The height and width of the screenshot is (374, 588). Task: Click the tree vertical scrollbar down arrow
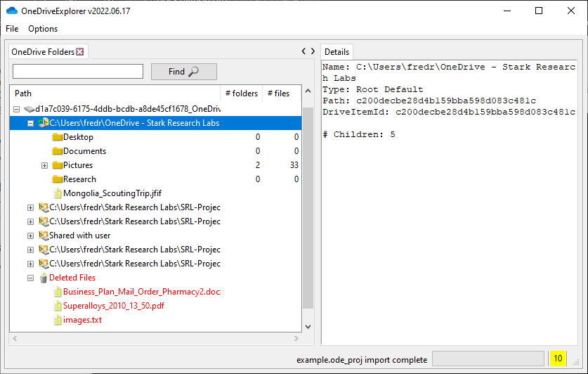point(308,327)
